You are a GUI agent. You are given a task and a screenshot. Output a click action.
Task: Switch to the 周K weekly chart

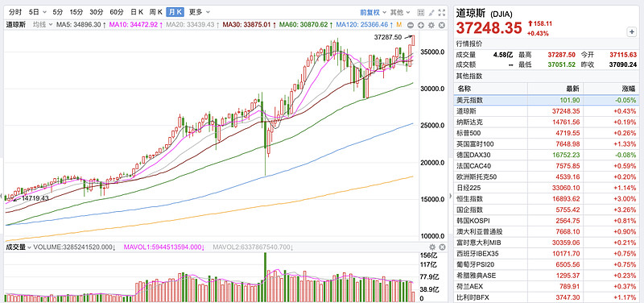coord(155,12)
